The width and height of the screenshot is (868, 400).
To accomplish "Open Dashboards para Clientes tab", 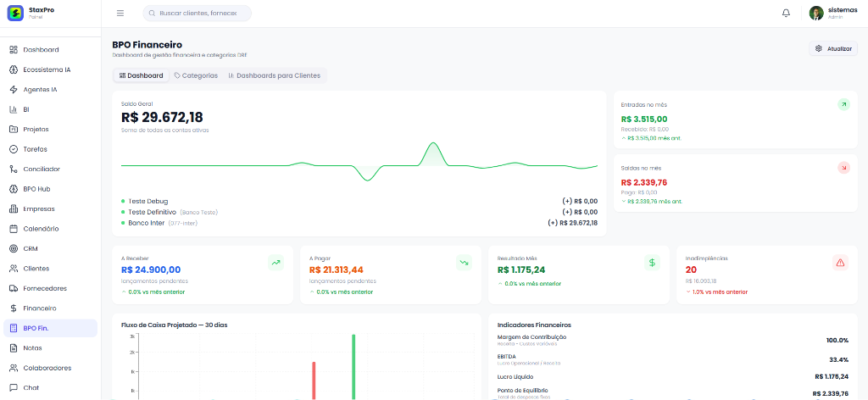I will (275, 75).
